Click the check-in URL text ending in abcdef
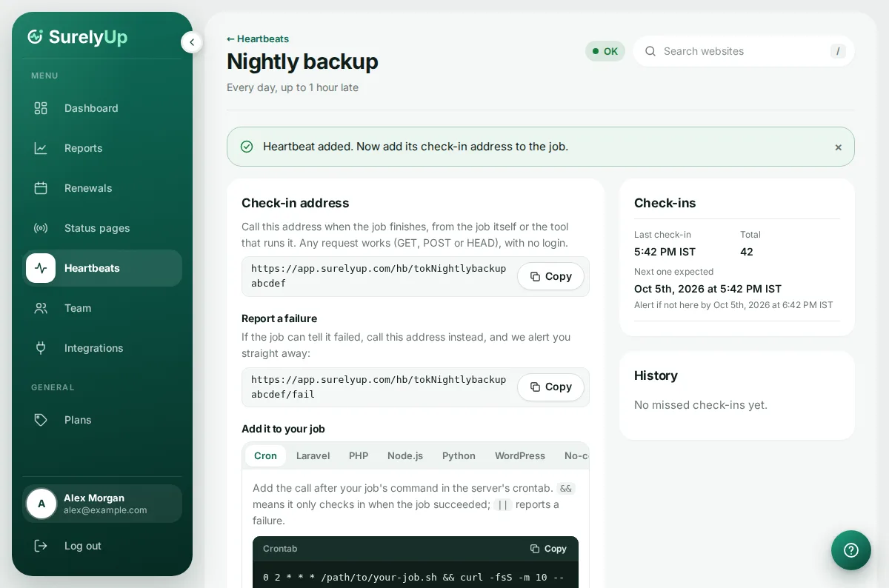Screen dimensions: 889x588 click(379, 276)
